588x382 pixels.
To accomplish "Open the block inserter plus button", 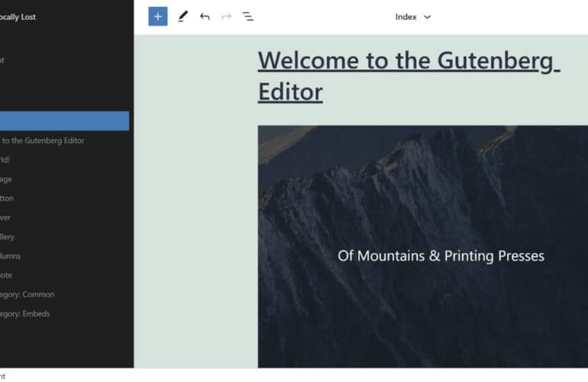I will pos(157,16).
